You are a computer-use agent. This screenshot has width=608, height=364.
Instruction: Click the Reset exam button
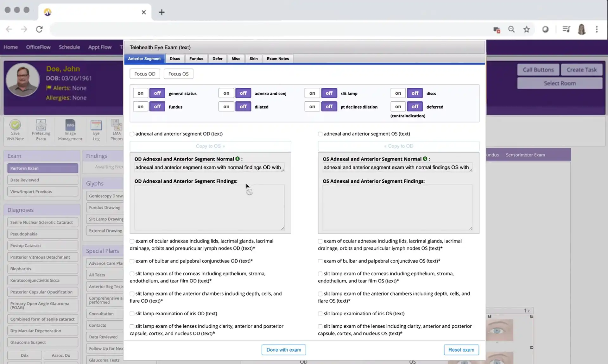coord(461,350)
